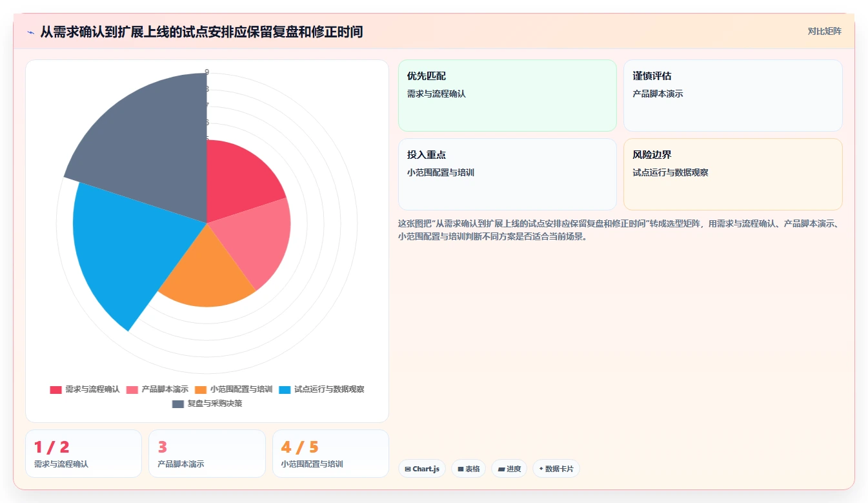
Task: Open the 风险边界 card
Action: [x=733, y=174]
